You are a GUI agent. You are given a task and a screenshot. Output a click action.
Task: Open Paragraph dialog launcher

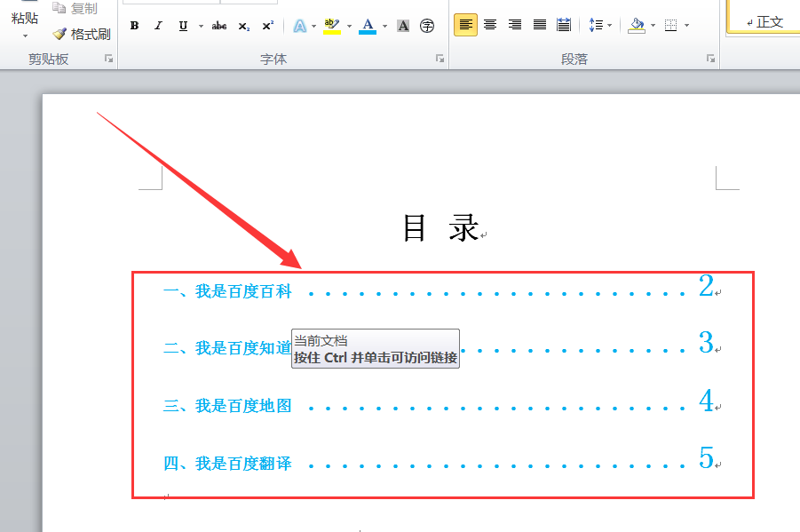coord(710,59)
